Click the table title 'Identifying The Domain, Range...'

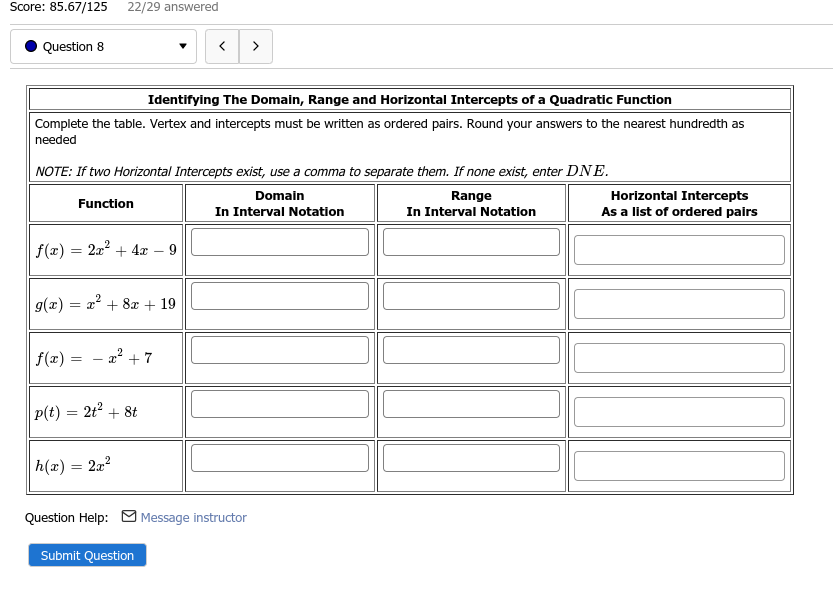[410, 99]
